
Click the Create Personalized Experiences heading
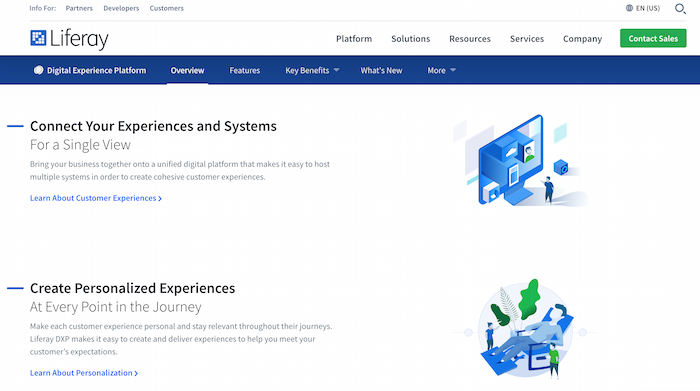pos(133,288)
